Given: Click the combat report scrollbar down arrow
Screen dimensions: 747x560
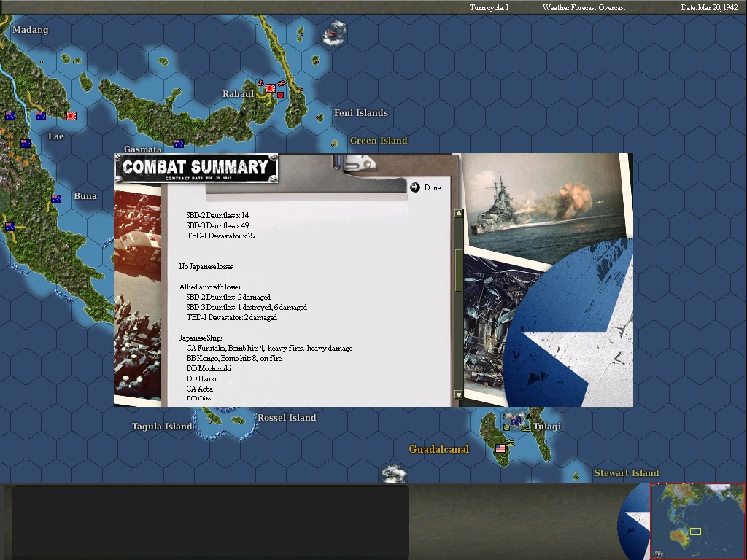Looking at the screenshot, I should point(458,394).
